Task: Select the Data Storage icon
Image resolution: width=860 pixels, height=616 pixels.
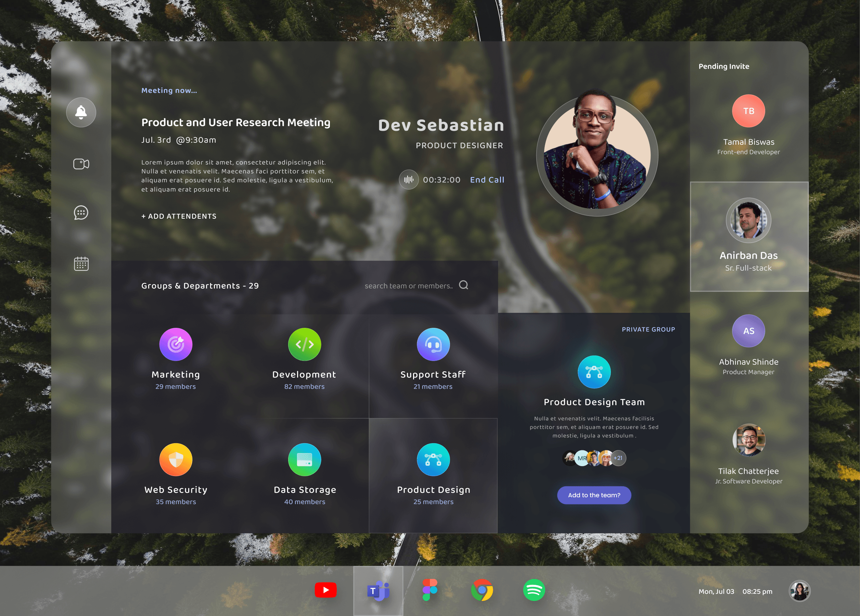Action: 305,460
